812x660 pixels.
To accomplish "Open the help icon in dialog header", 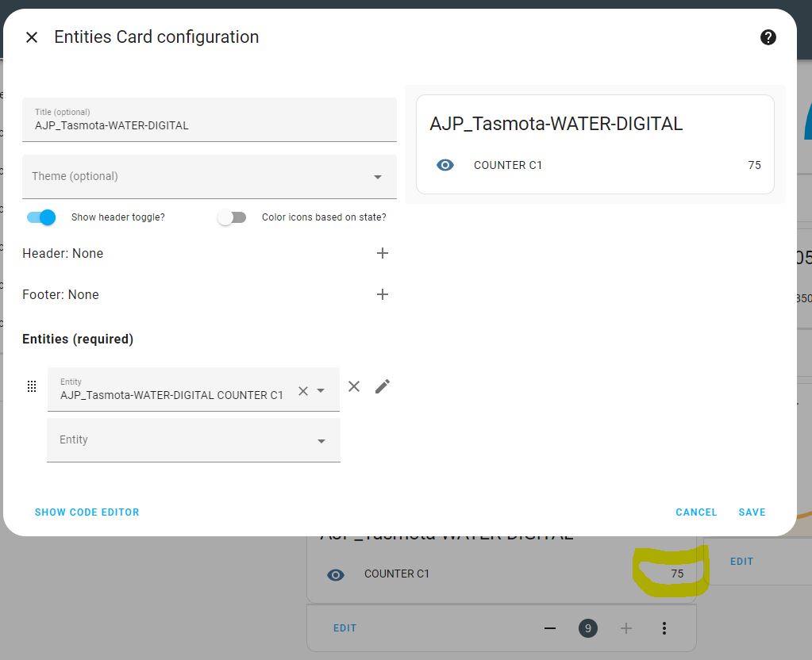I will point(768,37).
